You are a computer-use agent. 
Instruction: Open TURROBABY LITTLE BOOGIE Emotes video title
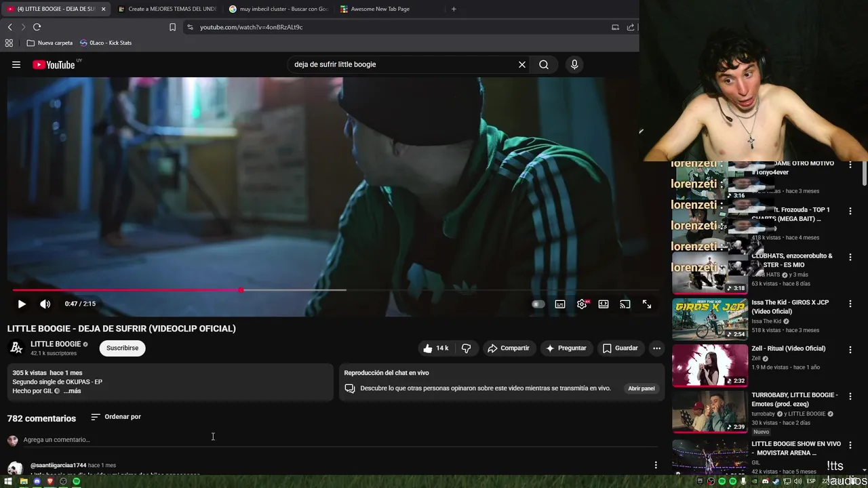(x=795, y=399)
